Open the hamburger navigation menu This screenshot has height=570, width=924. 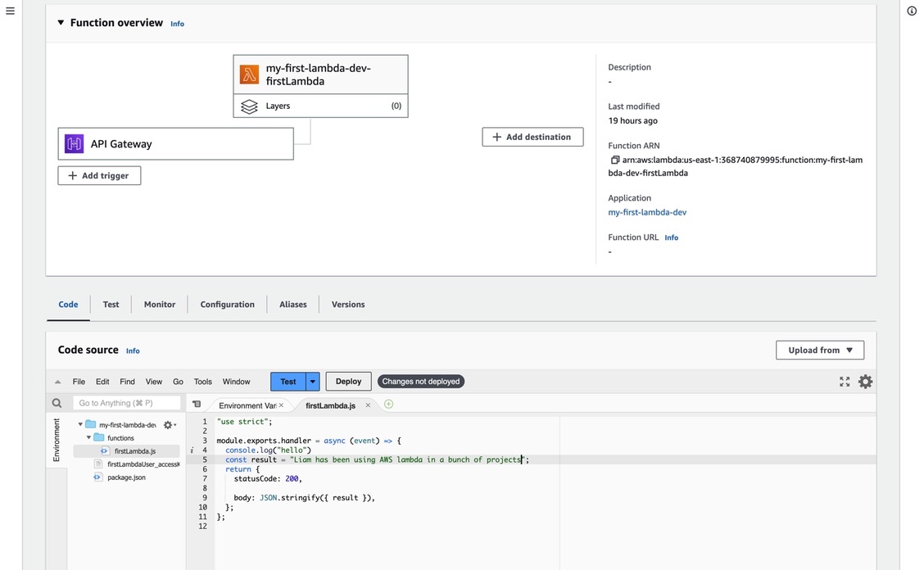[x=10, y=11]
